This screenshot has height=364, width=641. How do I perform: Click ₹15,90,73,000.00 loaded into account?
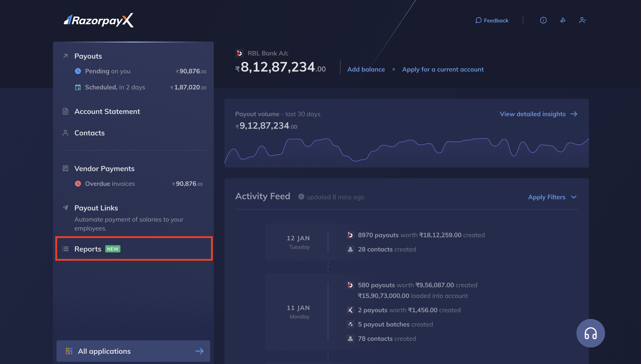[413, 296]
